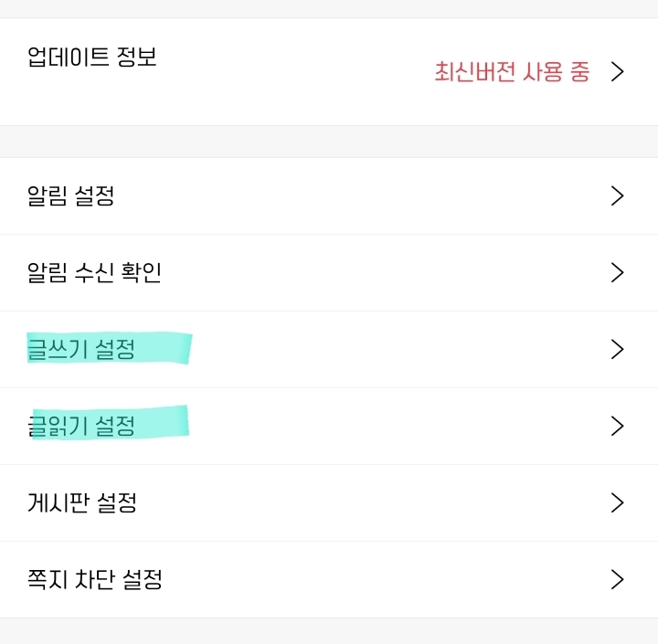Click the gray divider below 업데이트 정보
This screenshot has width=658, height=644.
(329, 142)
